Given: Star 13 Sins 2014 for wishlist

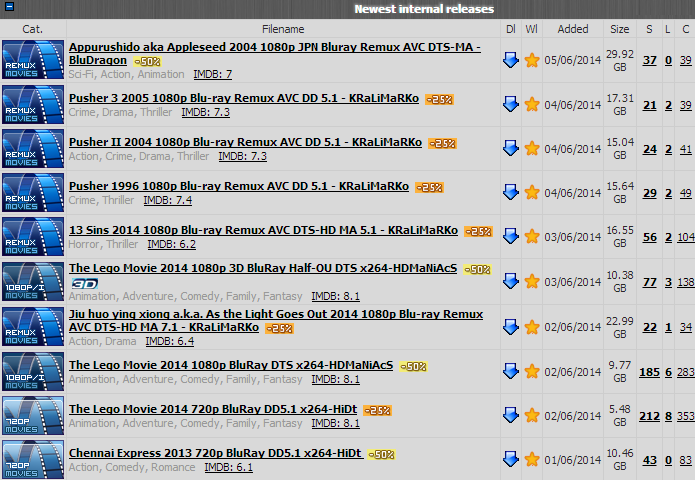Looking at the screenshot, I should tap(531, 236).
